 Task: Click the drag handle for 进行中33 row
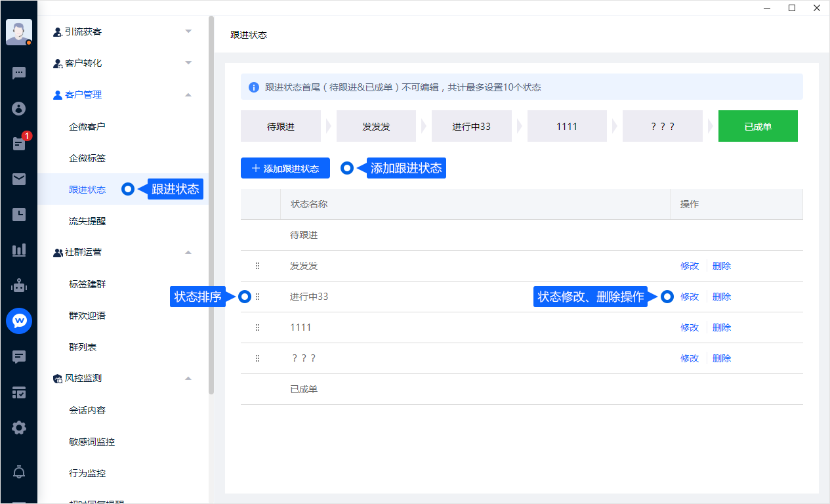[x=257, y=297]
